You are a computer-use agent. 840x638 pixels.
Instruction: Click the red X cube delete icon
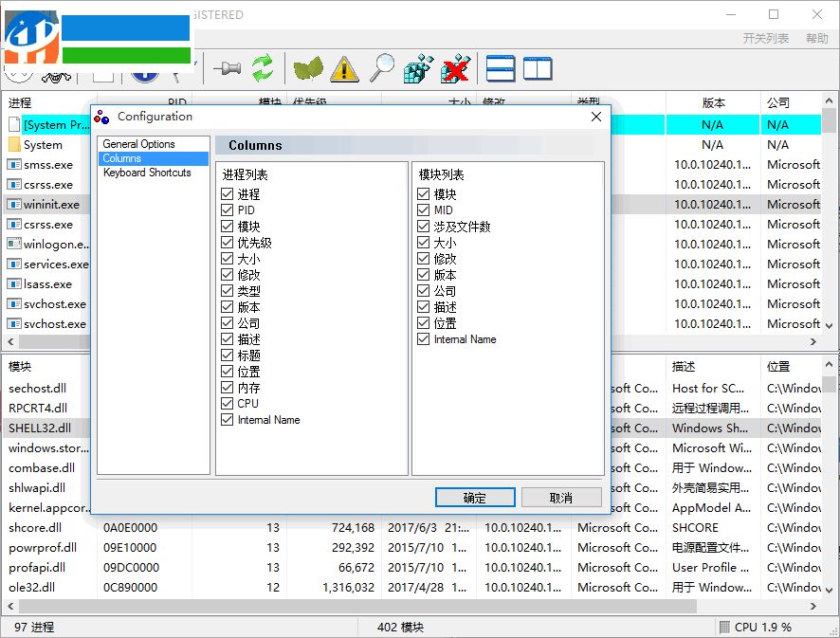(x=455, y=67)
